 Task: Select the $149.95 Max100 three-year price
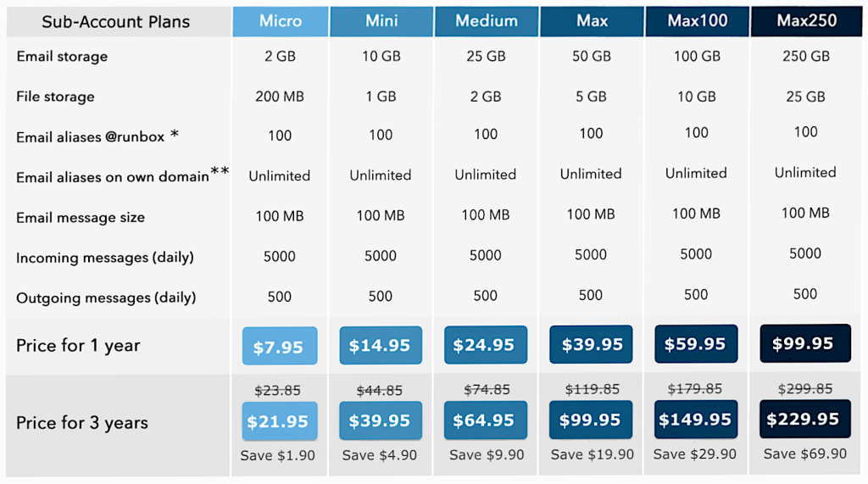coord(696,420)
